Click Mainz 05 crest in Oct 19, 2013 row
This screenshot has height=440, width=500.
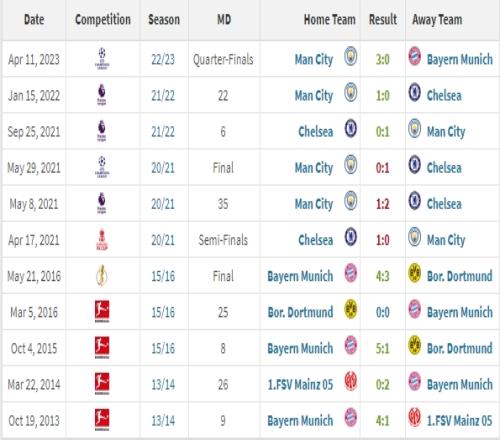click(x=415, y=417)
